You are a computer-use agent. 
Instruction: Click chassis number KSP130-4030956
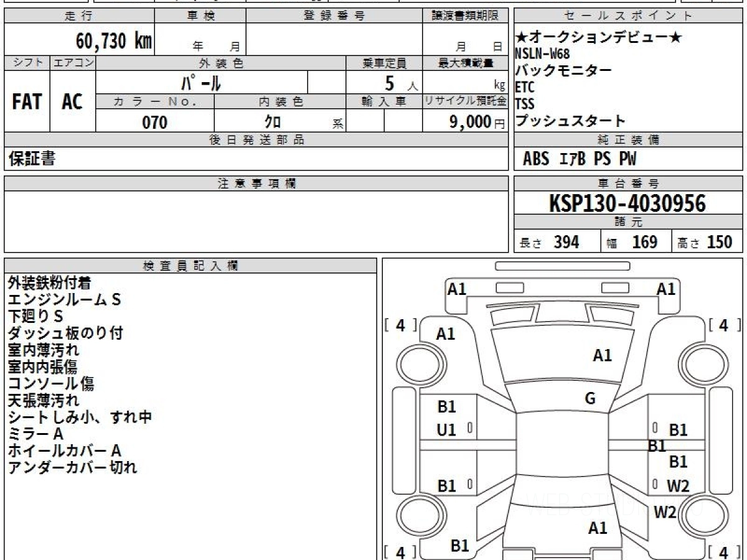tap(627, 203)
